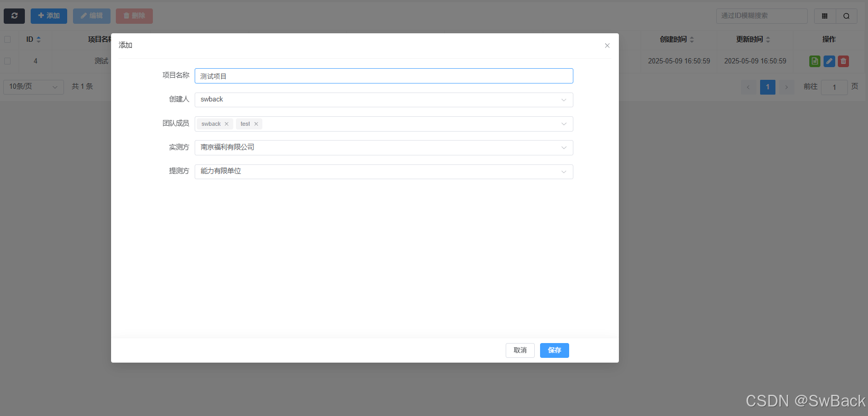Sort table by ID column arrows
The width and height of the screenshot is (868, 416).
pos(39,40)
